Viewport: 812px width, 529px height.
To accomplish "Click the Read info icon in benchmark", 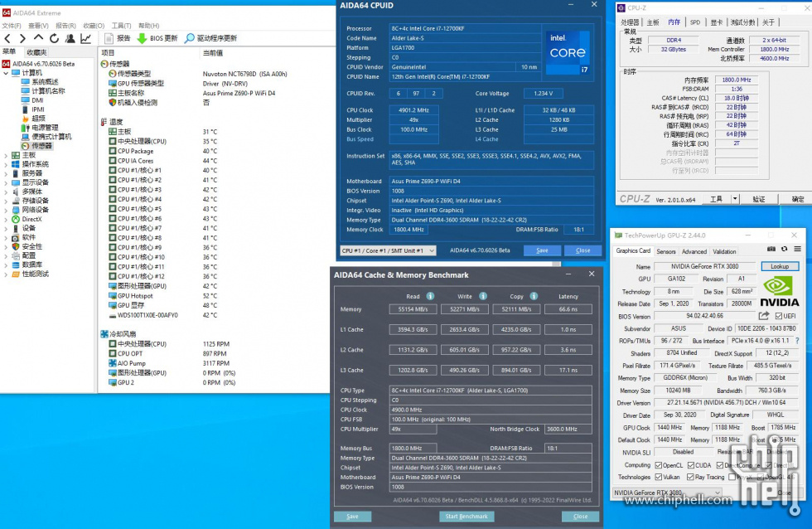I will tap(430, 296).
